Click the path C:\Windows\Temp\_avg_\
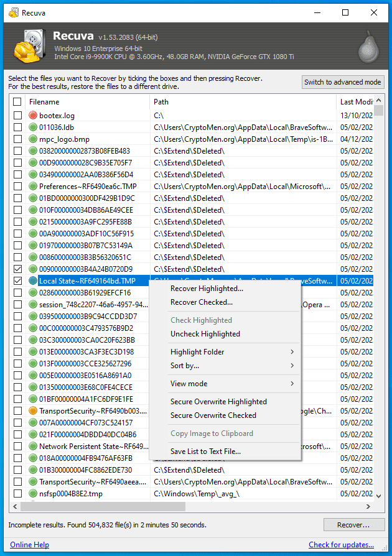 [197, 493]
